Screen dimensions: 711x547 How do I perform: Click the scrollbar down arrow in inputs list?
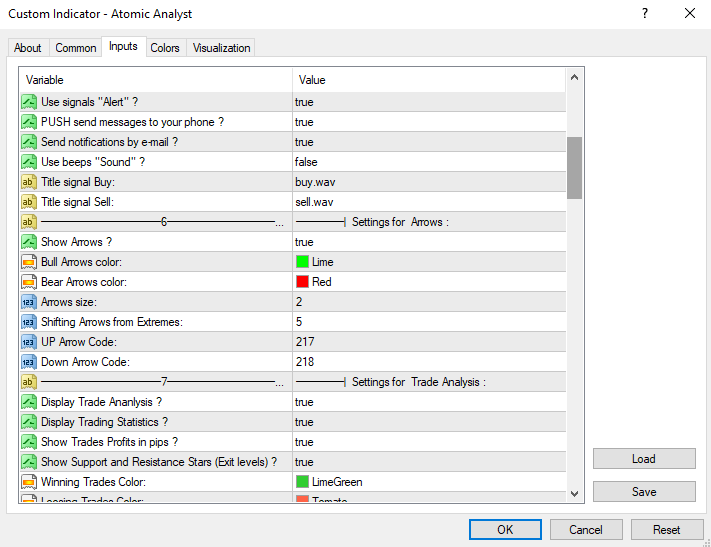[574, 493]
